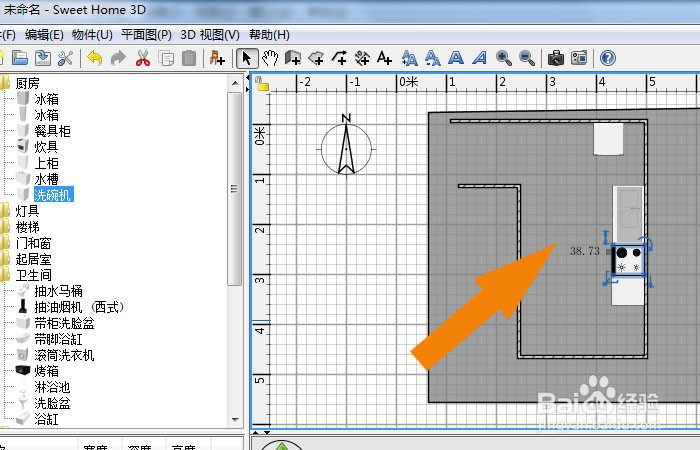Open the help button
Viewport: 700px width, 450px height.
click(608, 58)
